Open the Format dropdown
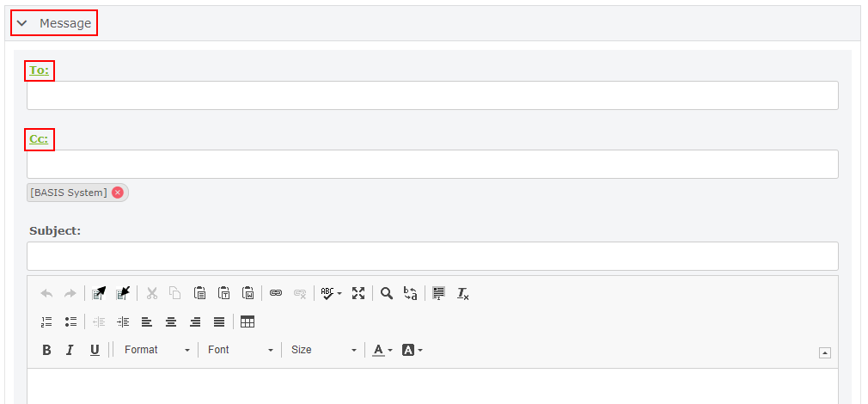 tap(156, 350)
